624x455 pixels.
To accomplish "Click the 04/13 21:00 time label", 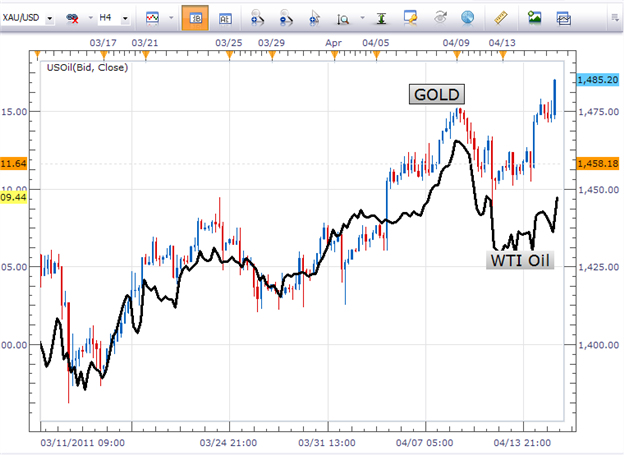I will (523, 443).
